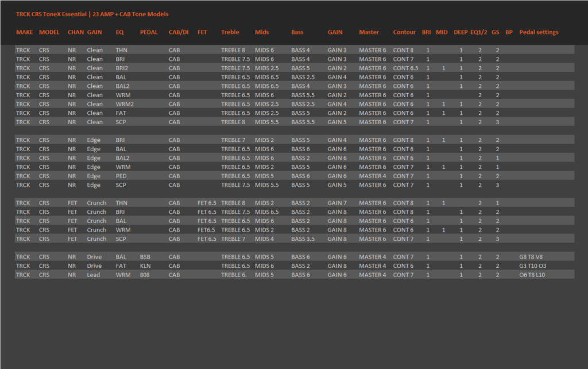588x369 pixels.
Task: Select the 'CONT 6.5' cell
Action: pos(406,68)
